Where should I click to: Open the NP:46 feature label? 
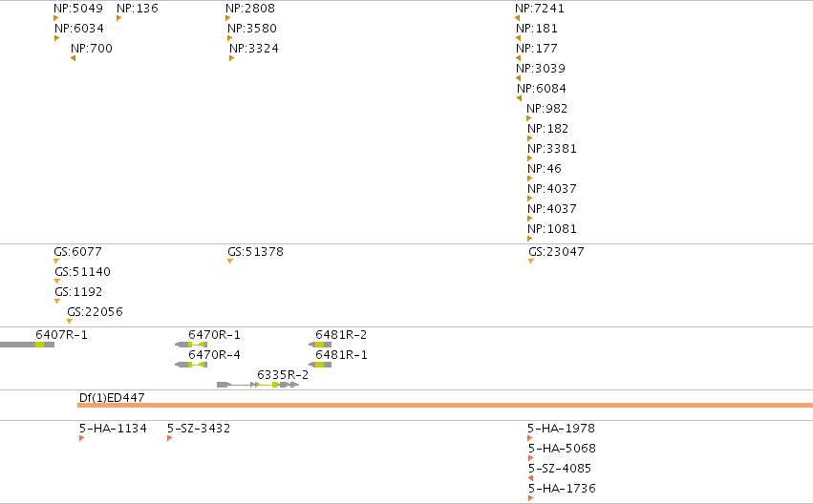tap(545, 169)
